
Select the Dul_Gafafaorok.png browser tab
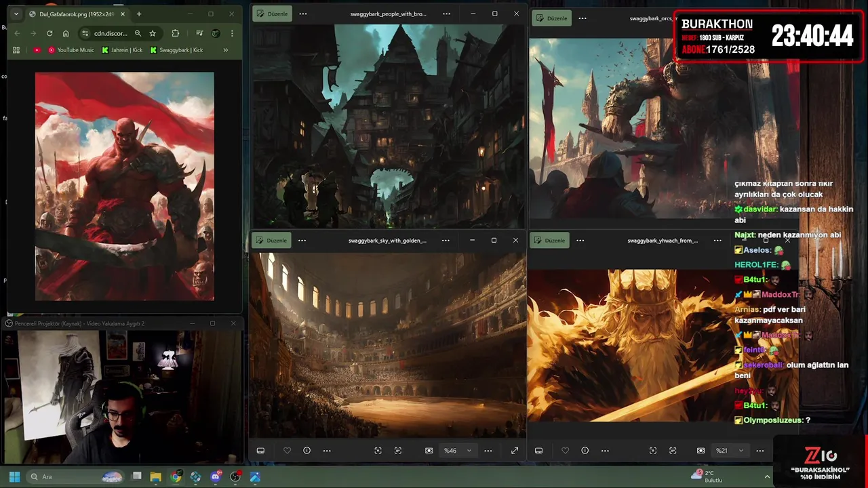75,14
